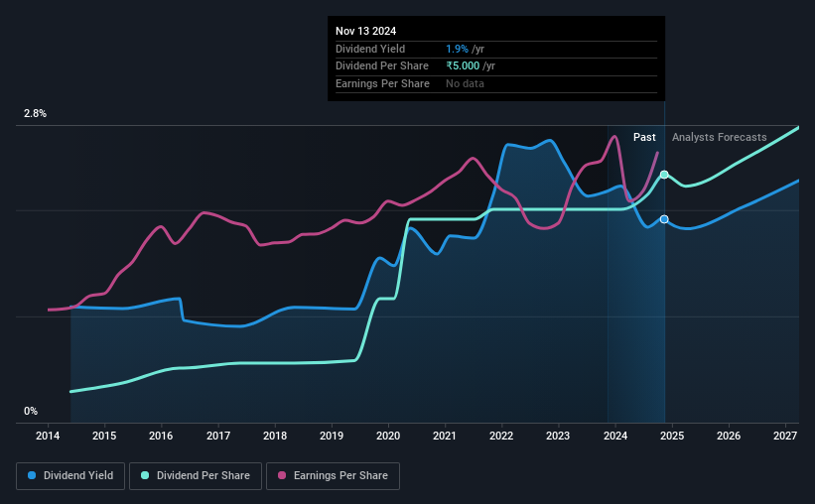815x504 pixels.
Task: Click the ₹5.000 Dividend Per Share tooltip value
Action: [463, 66]
